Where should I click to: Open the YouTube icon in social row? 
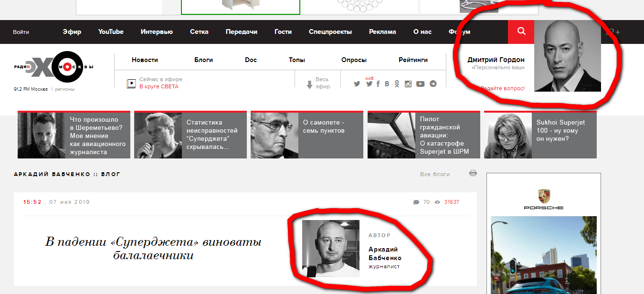420,84
